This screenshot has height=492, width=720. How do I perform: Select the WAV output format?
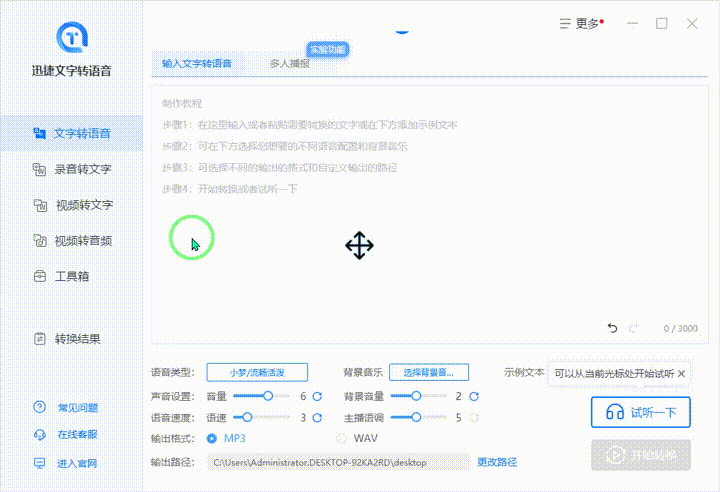point(357,438)
